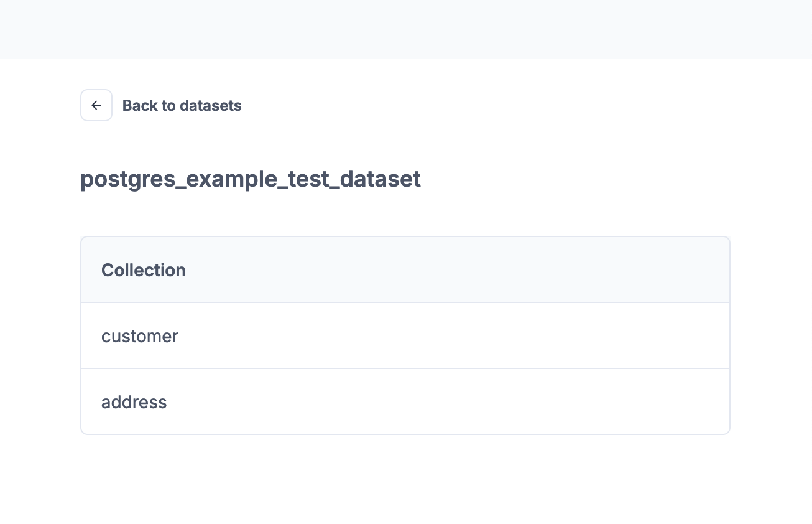Screen dimensions: 812x524
Task: Choose the address entry in the collections table
Action: click(x=134, y=402)
